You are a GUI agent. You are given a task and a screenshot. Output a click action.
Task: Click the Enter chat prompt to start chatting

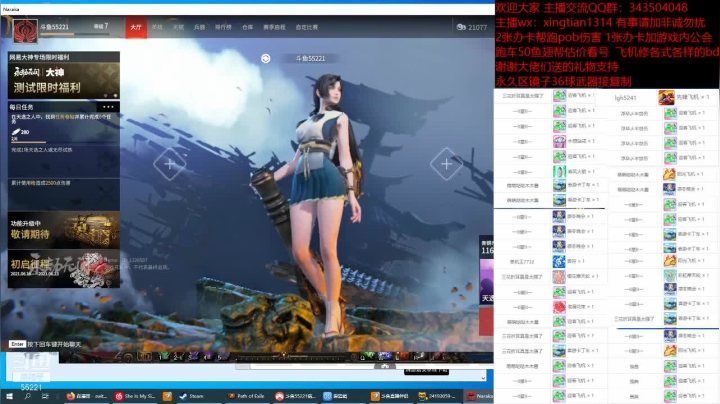click(45, 344)
